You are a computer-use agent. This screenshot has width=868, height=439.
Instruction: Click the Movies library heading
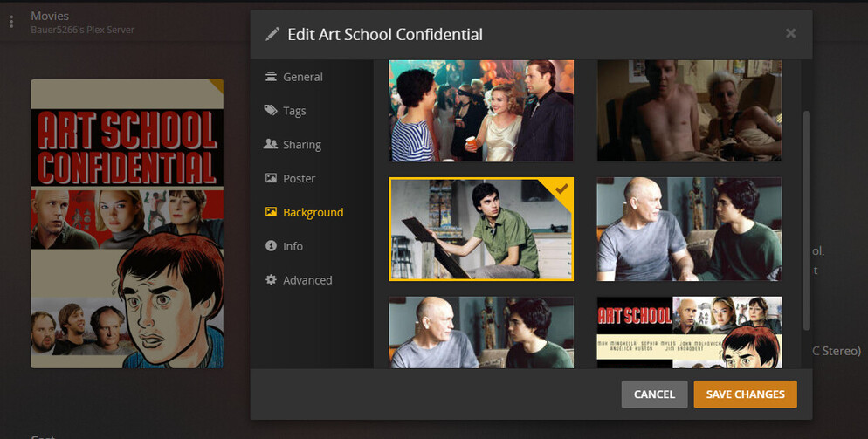click(x=50, y=16)
